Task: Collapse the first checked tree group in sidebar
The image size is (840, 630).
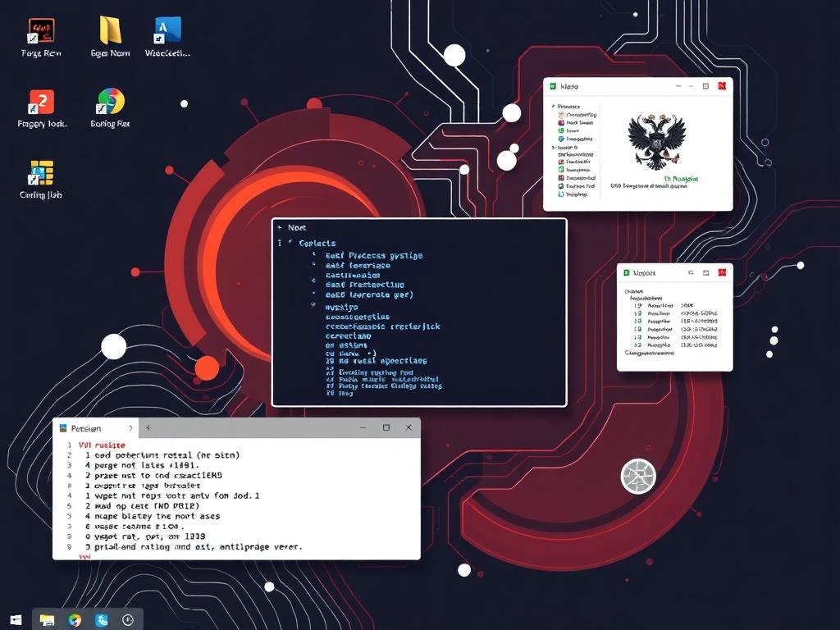Action: 553,107
